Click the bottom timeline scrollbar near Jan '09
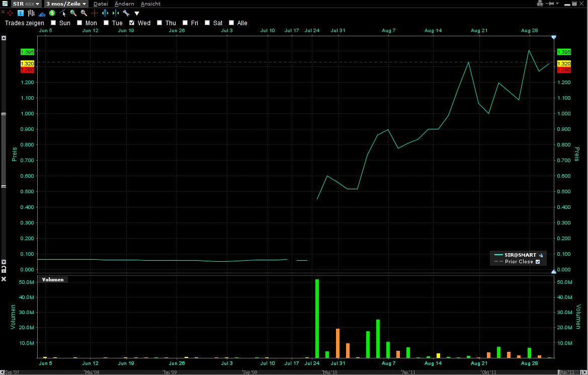This screenshot has height=375, width=588. pyautogui.click(x=170, y=372)
